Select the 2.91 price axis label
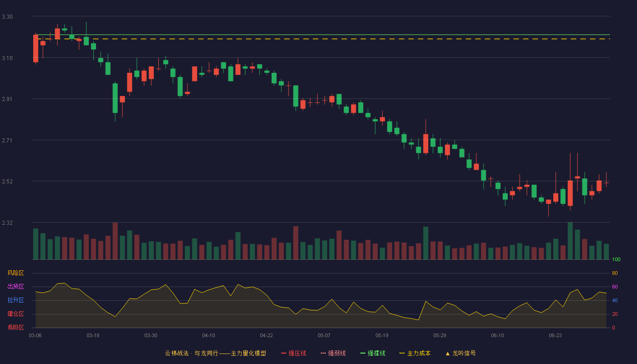 click(7, 99)
